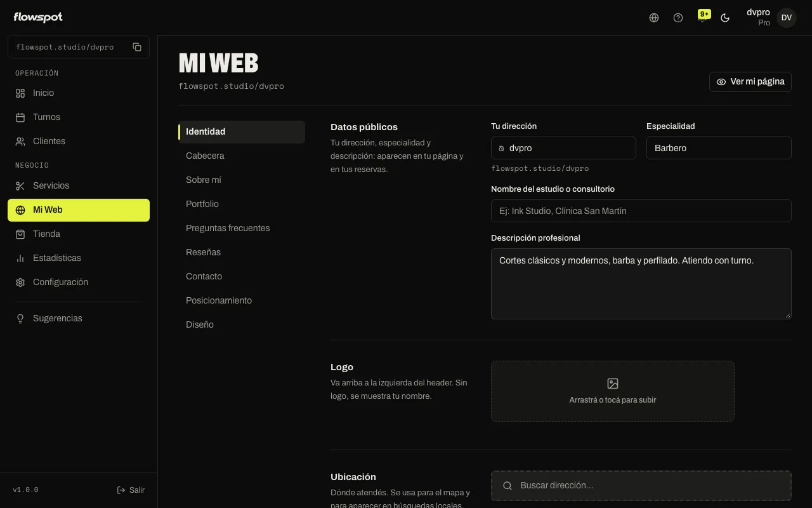Click the Buscar dirección search field

point(641,486)
